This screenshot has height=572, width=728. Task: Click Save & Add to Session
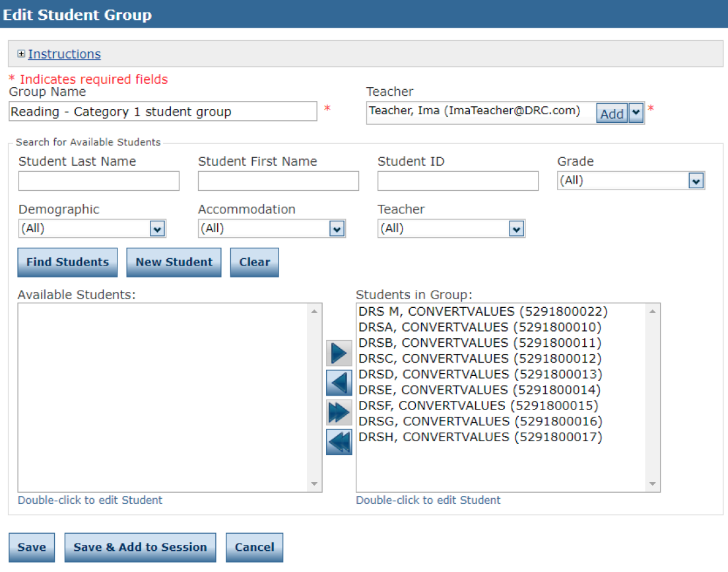140,547
